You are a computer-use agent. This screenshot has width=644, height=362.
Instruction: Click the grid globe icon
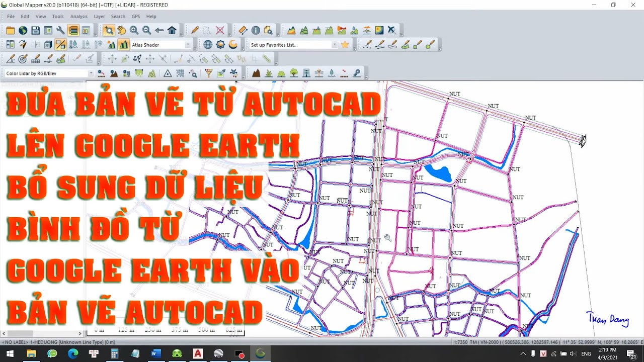[208, 45]
